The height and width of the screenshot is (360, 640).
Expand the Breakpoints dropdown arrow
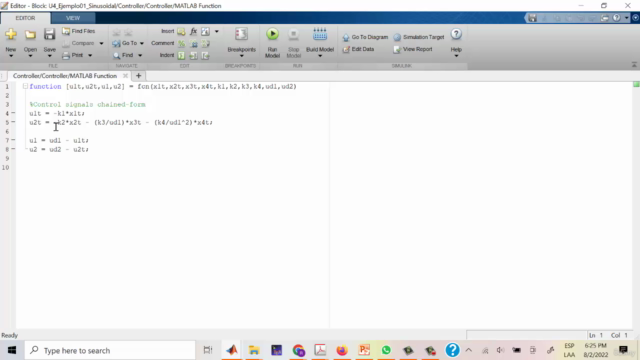click(241, 56)
